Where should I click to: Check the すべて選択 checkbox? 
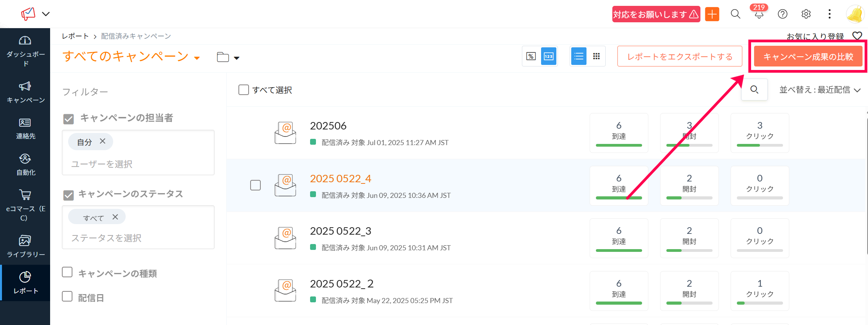(244, 90)
